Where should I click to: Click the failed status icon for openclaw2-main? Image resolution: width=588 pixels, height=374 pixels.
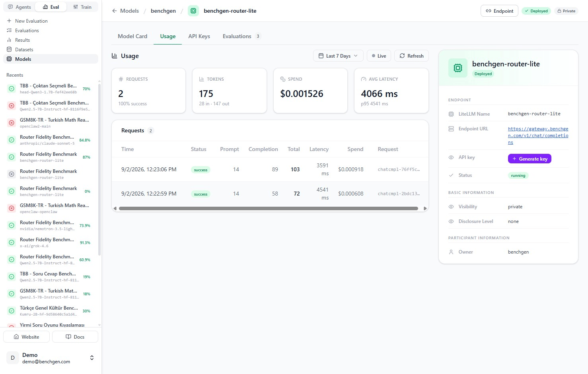coord(12,123)
